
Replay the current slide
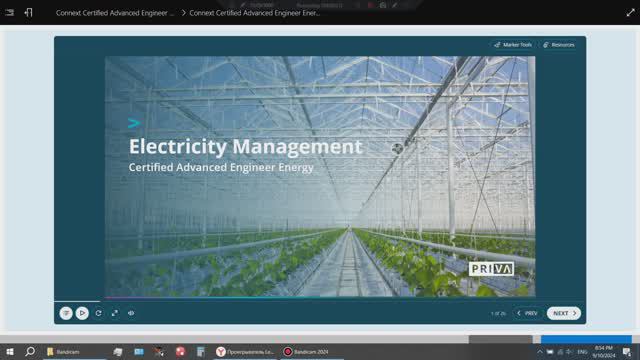click(x=98, y=313)
